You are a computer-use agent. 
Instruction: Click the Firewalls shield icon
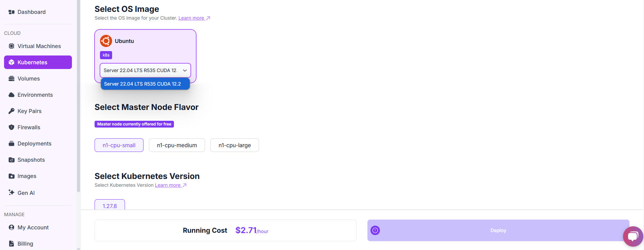pos(11,127)
